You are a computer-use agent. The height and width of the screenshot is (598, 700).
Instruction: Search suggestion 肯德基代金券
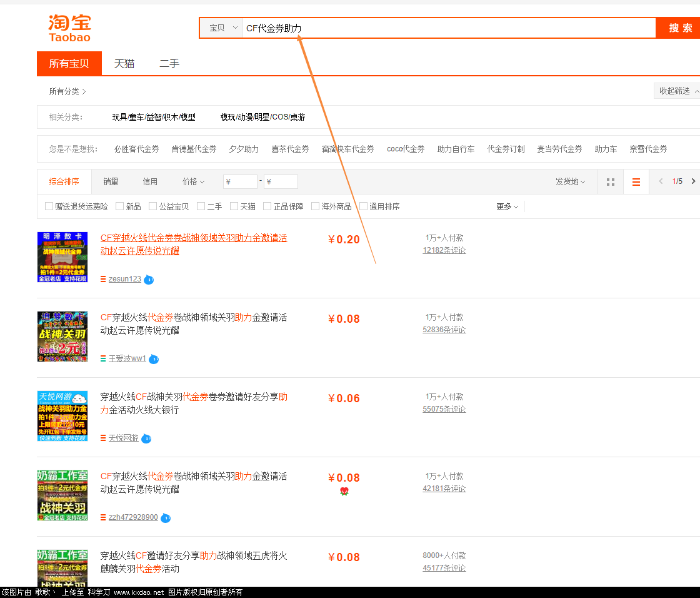[194, 149]
